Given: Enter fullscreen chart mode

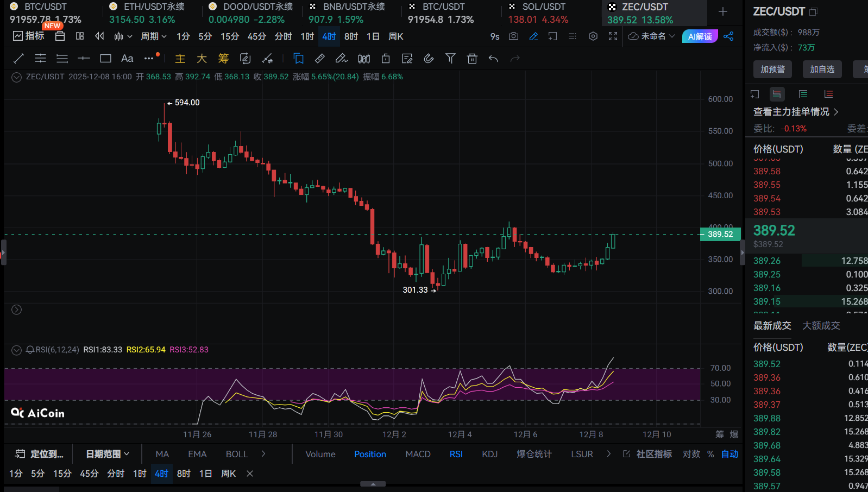Looking at the screenshot, I should tap(613, 36).
